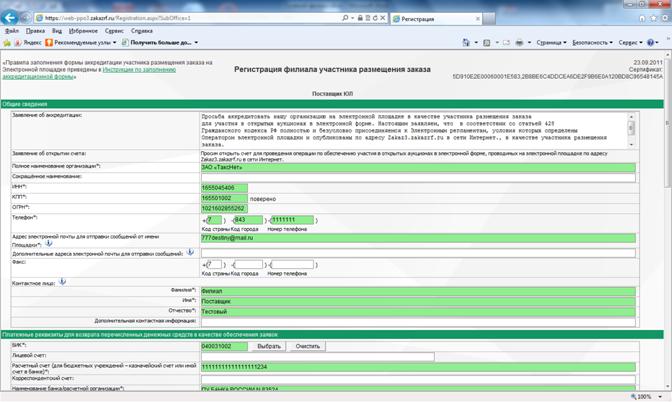
Task: Open the Сервис command bar dropdown
Action: 630,42
